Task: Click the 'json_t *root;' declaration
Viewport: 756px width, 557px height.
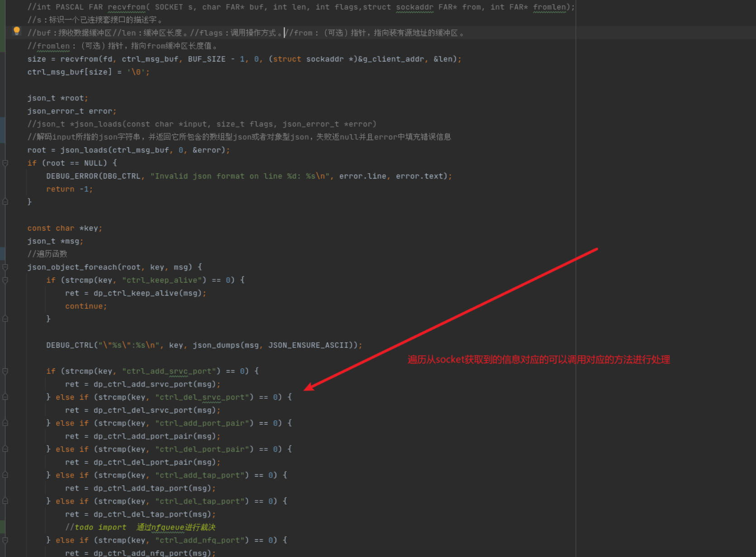Action: pos(57,98)
